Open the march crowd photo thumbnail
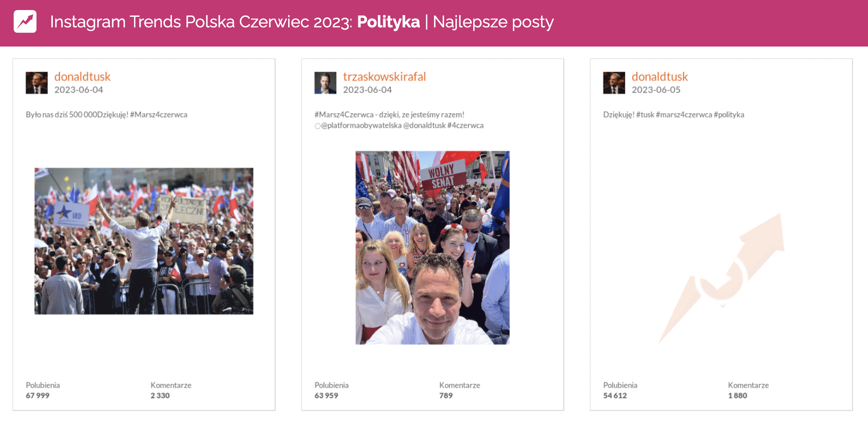The width and height of the screenshot is (868, 428). [144, 241]
